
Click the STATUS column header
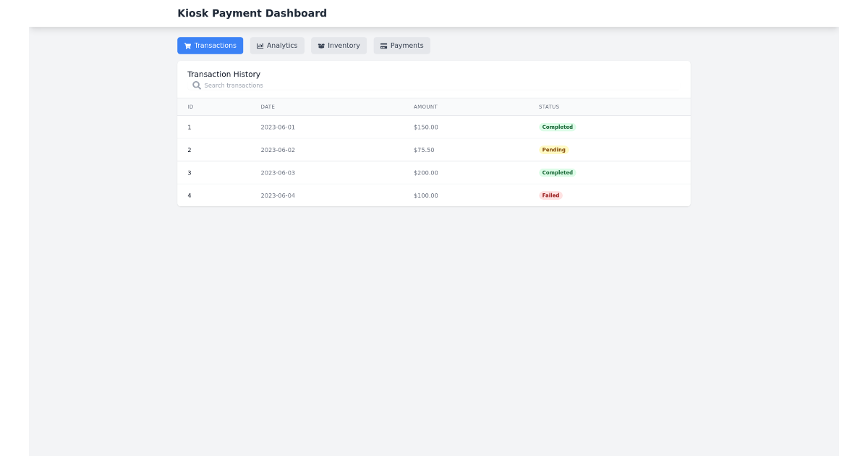[549, 106]
